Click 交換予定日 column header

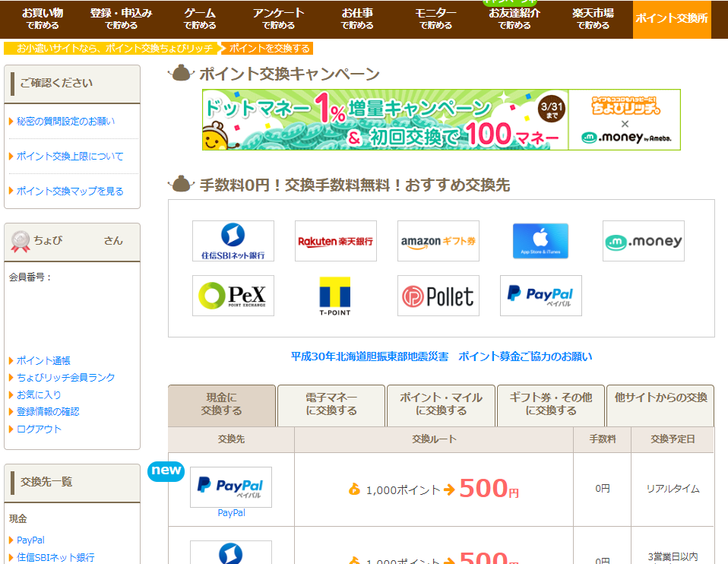(673, 439)
